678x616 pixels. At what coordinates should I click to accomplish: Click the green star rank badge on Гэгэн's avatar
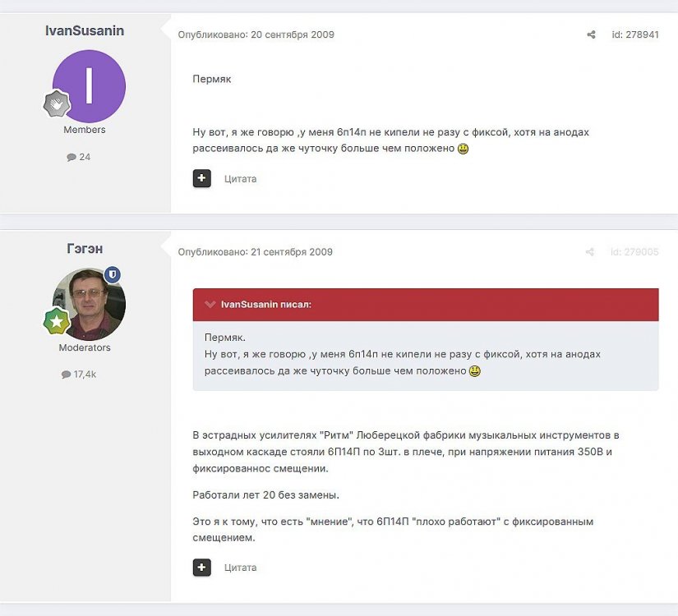[x=56, y=322]
